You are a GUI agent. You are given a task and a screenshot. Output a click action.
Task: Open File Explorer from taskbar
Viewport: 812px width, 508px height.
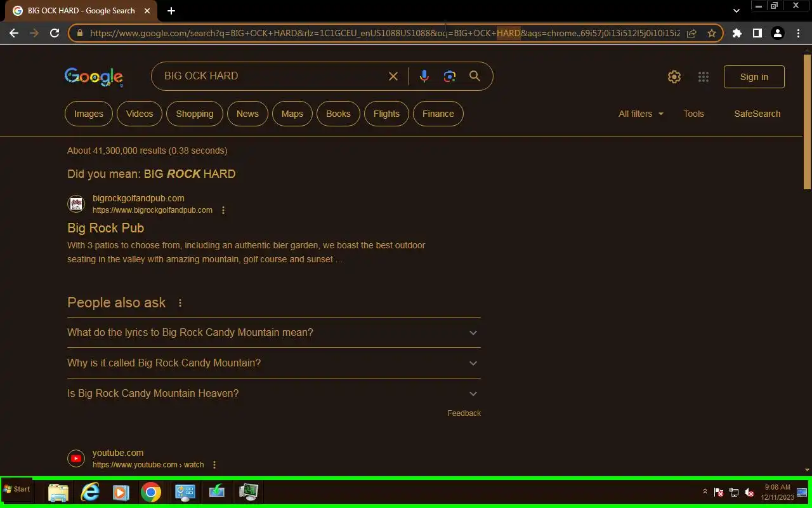pos(58,492)
